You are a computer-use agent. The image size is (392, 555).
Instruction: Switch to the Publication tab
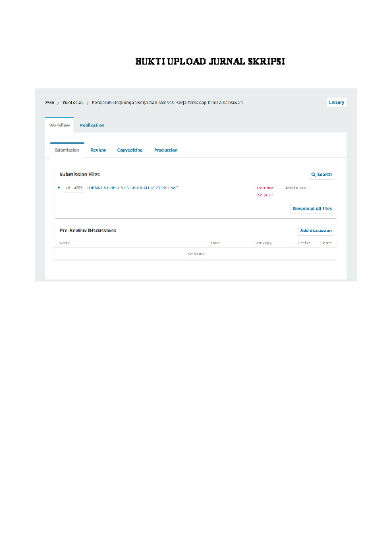(x=92, y=125)
